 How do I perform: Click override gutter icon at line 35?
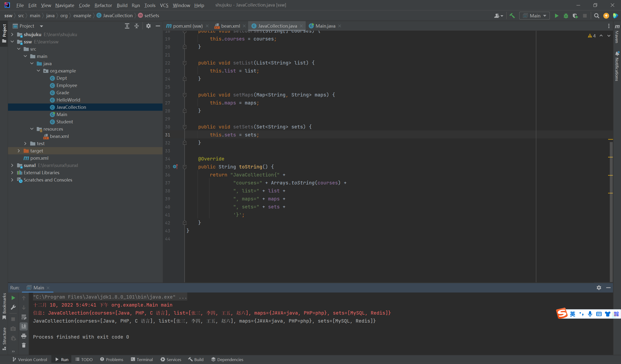pos(175,167)
